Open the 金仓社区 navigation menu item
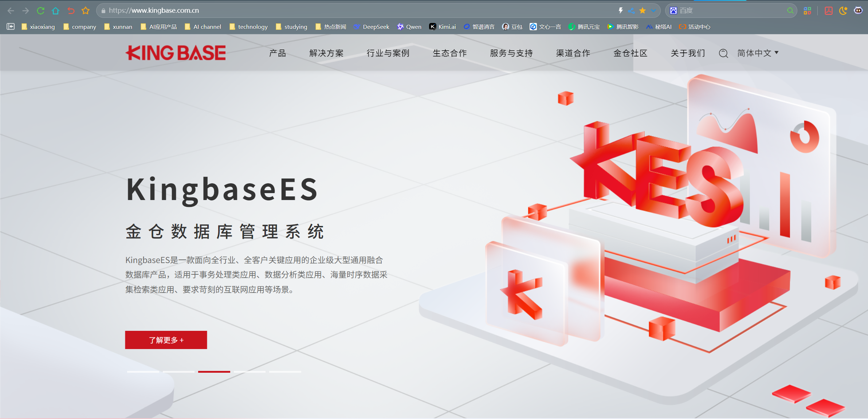868x419 pixels. (630, 53)
